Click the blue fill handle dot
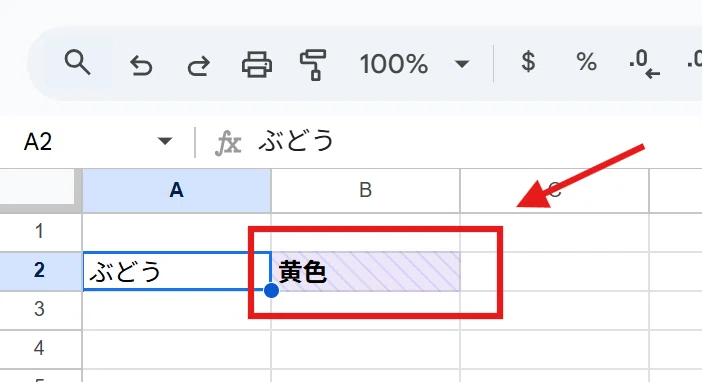The image size is (702, 382). pos(271,290)
